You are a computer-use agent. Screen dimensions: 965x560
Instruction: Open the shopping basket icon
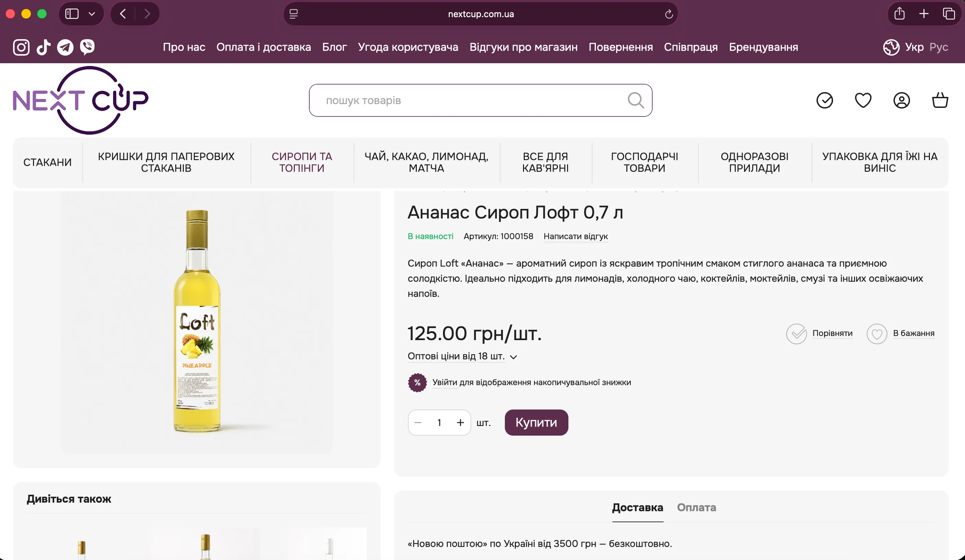940,100
